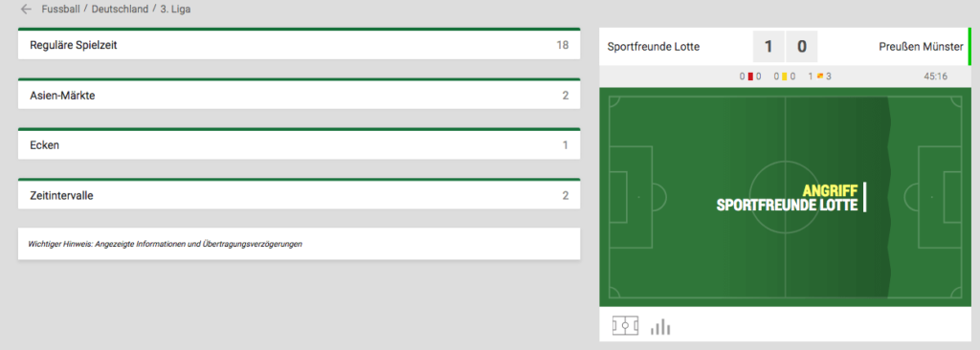Go to the Fussball breadcrumb
This screenshot has width=980, height=350.
point(60,10)
